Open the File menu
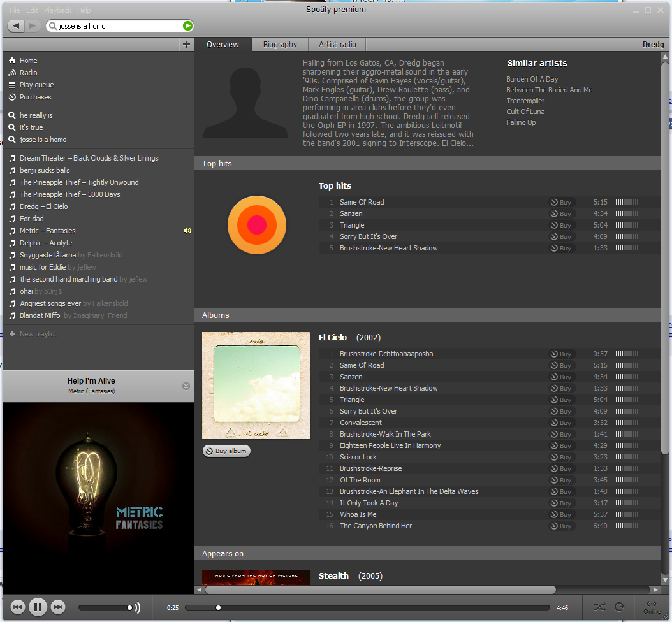The height and width of the screenshot is (622, 672). click(15, 10)
